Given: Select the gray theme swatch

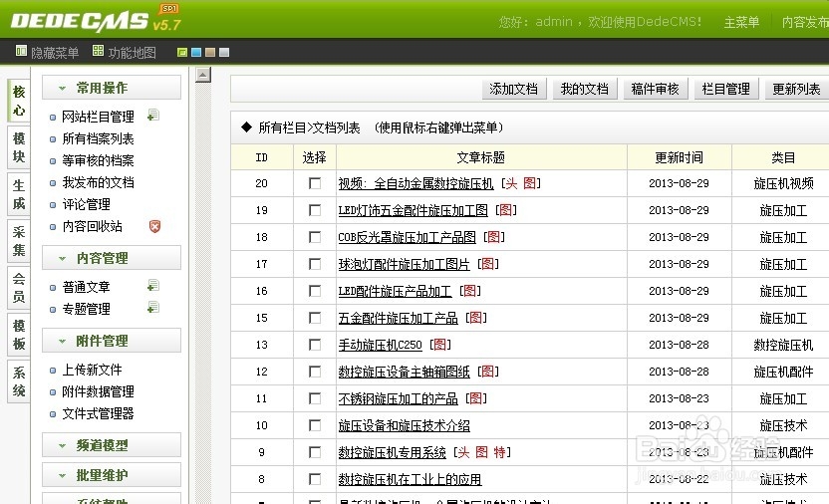Looking at the screenshot, I should pos(224,53).
